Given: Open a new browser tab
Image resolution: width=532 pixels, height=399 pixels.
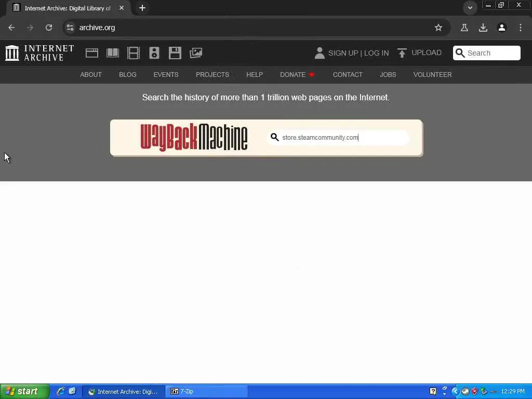Looking at the screenshot, I should point(142,8).
